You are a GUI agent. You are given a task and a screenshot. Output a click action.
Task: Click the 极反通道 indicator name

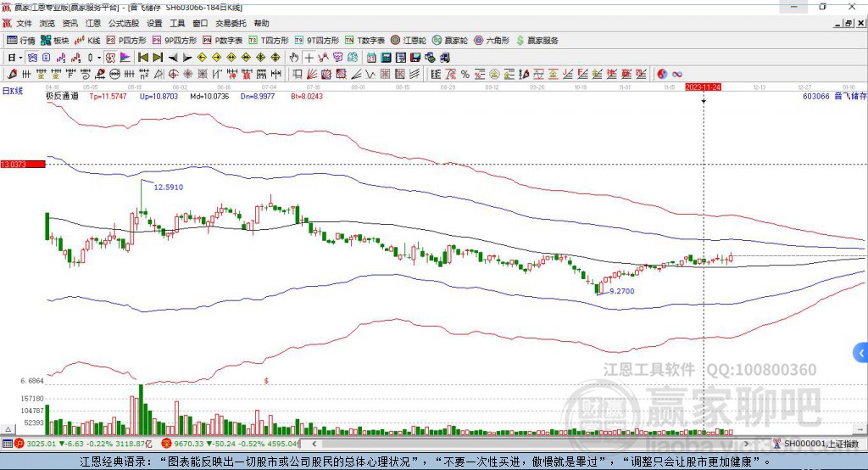point(62,96)
